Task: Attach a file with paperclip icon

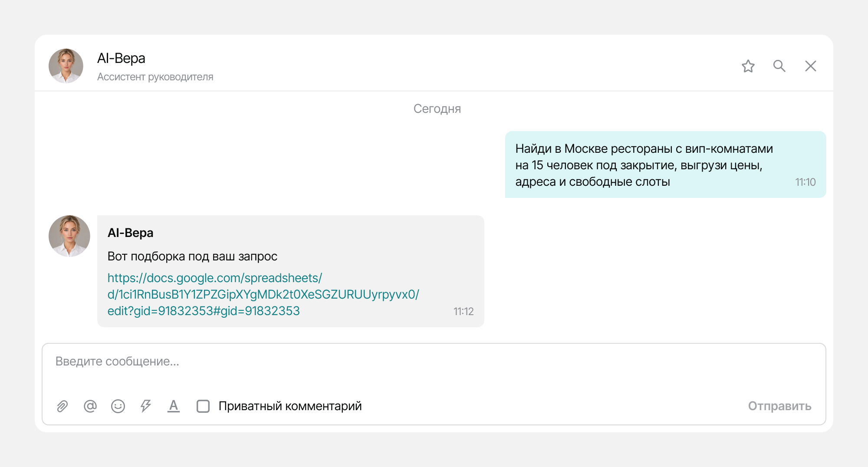Action: 62,406
